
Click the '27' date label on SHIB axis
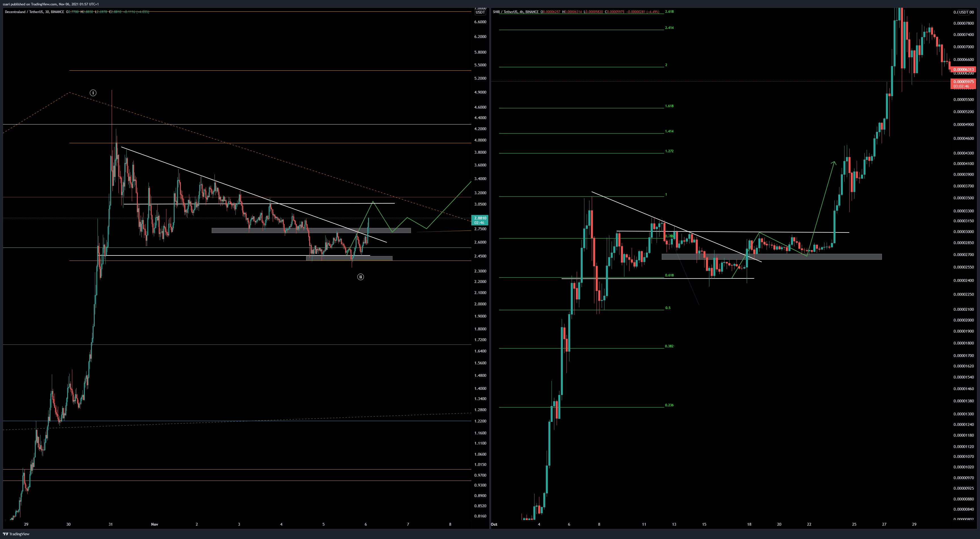point(884,525)
